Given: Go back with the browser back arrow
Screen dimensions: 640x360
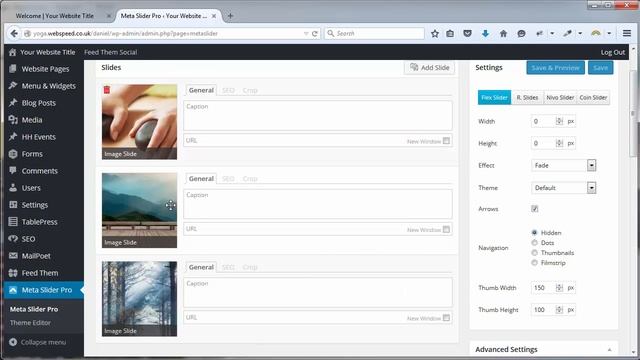Looking at the screenshot, I should (x=13, y=33).
